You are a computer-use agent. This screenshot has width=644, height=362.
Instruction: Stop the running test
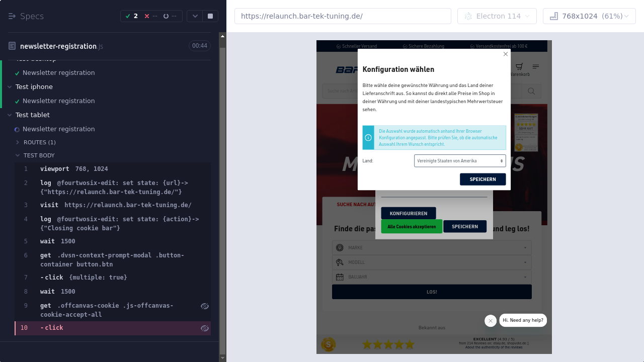[210, 16]
